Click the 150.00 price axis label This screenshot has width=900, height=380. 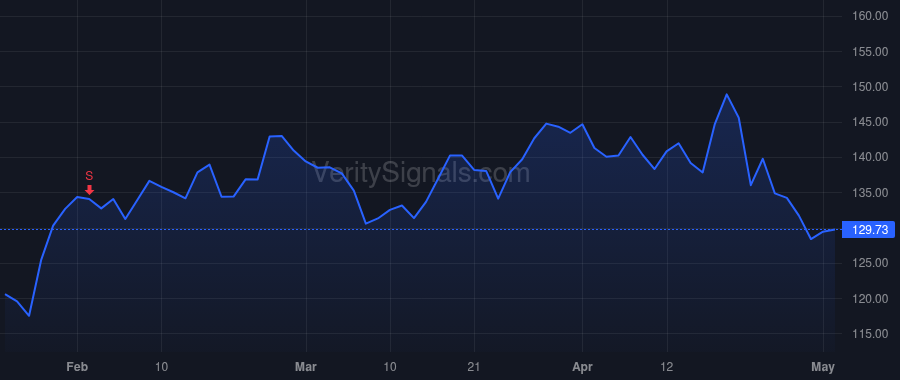870,87
